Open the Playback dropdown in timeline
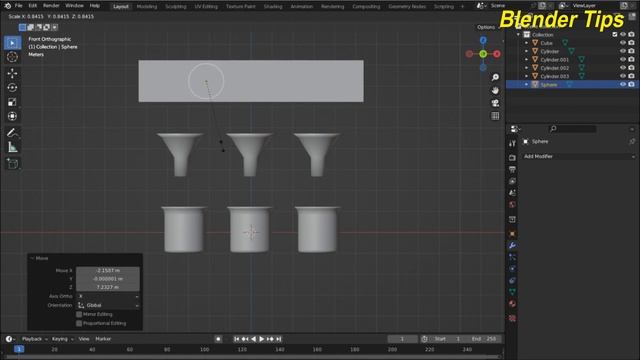Image resolution: width=640 pixels, height=360 pixels. point(34,339)
